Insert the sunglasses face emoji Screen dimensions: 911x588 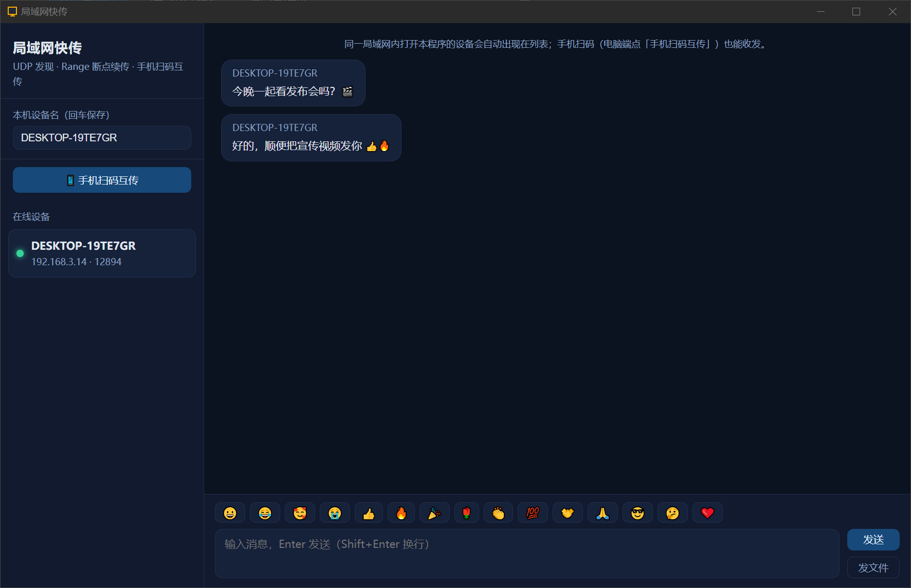click(637, 512)
